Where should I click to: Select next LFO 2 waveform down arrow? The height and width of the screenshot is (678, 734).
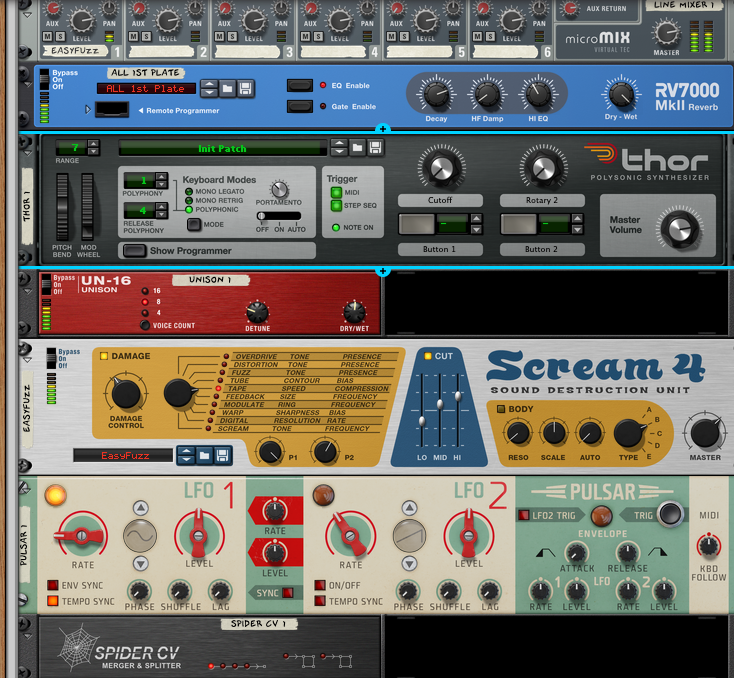[x=410, y=563]
